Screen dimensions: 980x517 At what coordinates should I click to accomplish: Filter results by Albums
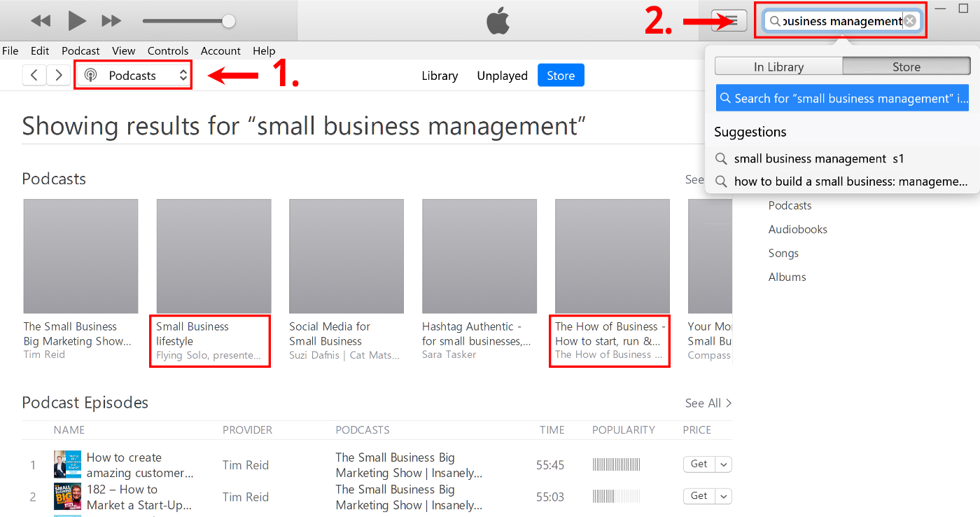click(x=787, y=277)
